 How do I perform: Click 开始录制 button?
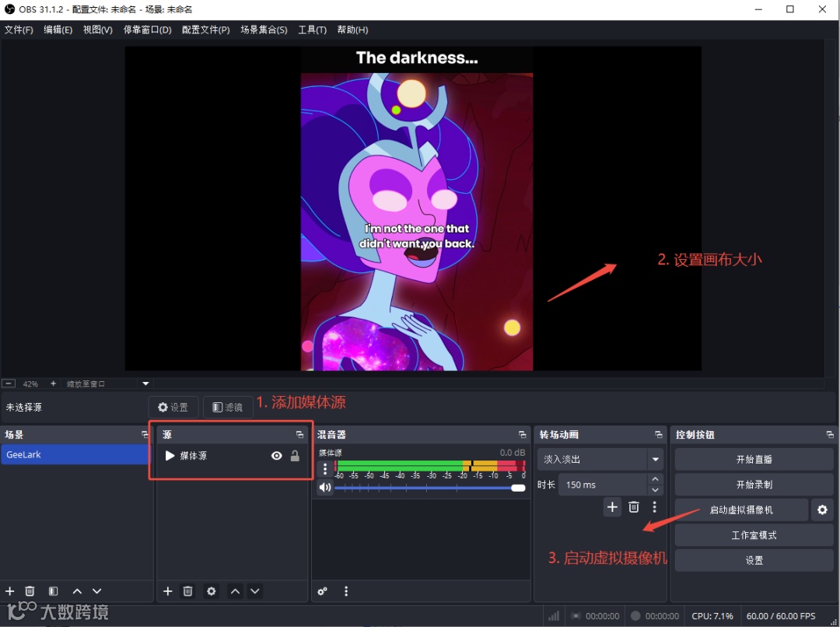754,485
